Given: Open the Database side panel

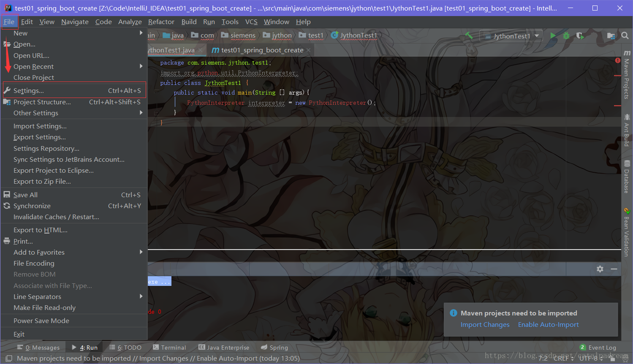Looking at the screenshot, I should click(x=627, y=177).
